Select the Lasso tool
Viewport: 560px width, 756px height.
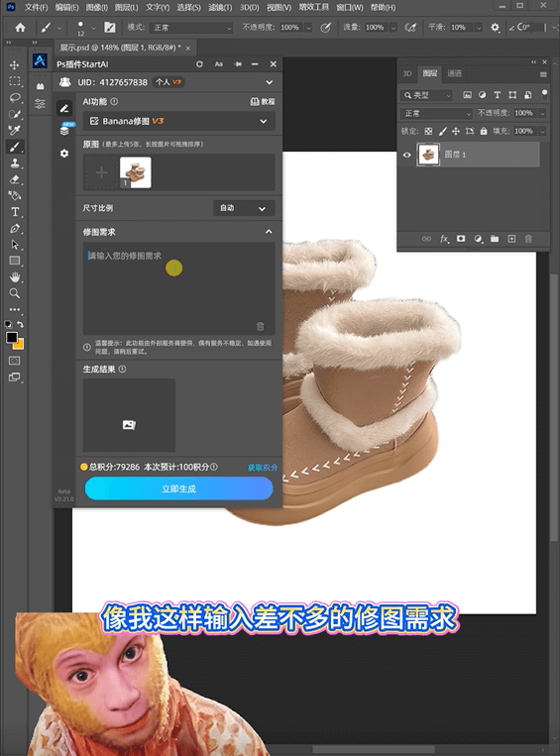click(15, 97)
